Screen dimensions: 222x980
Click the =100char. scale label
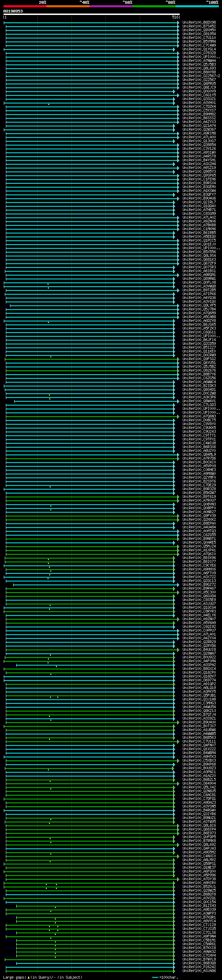[168, 977]
